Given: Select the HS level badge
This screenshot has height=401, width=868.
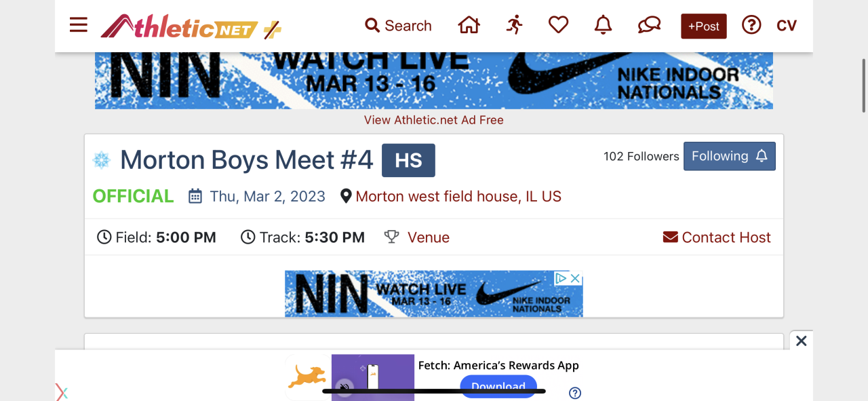Looking at the screenshot, I should 408,160.
